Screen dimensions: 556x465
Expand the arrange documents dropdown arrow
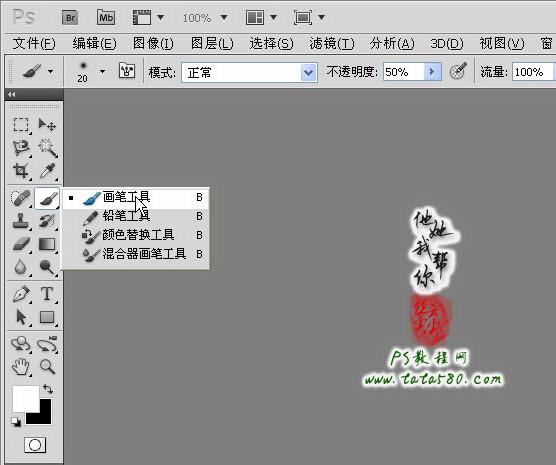coord(273,17)
